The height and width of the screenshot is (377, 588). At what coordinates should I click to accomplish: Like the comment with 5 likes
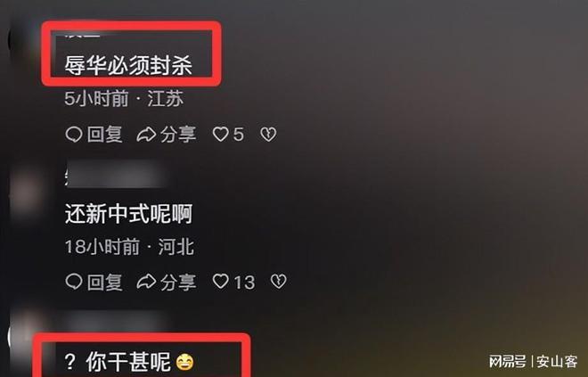(221, 134)
